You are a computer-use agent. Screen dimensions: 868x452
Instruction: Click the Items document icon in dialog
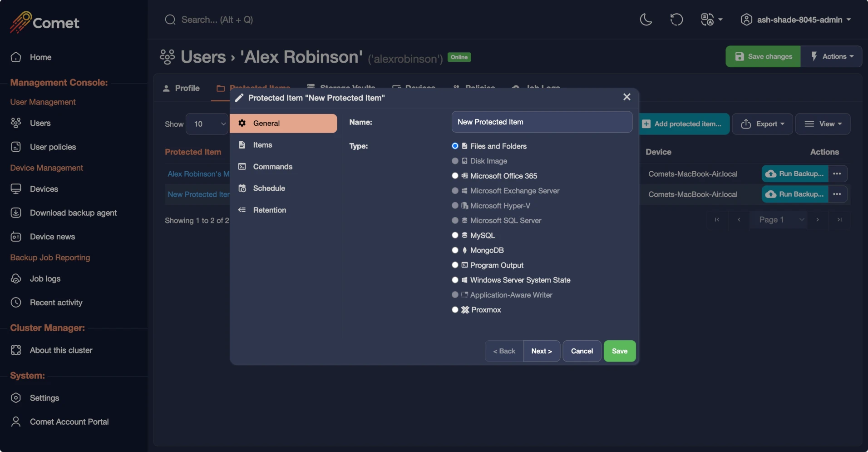click(x=242, y=145)
